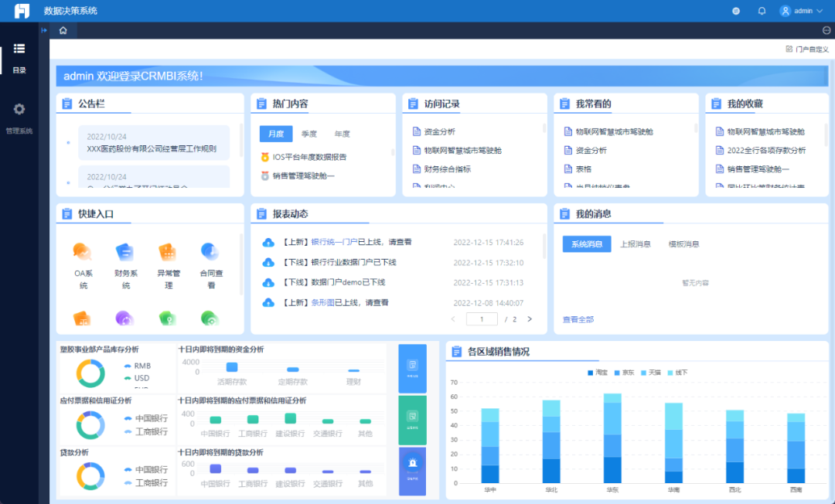Click the purple alarm tile icon
The image size is (835, 504).
coord(412,471)
